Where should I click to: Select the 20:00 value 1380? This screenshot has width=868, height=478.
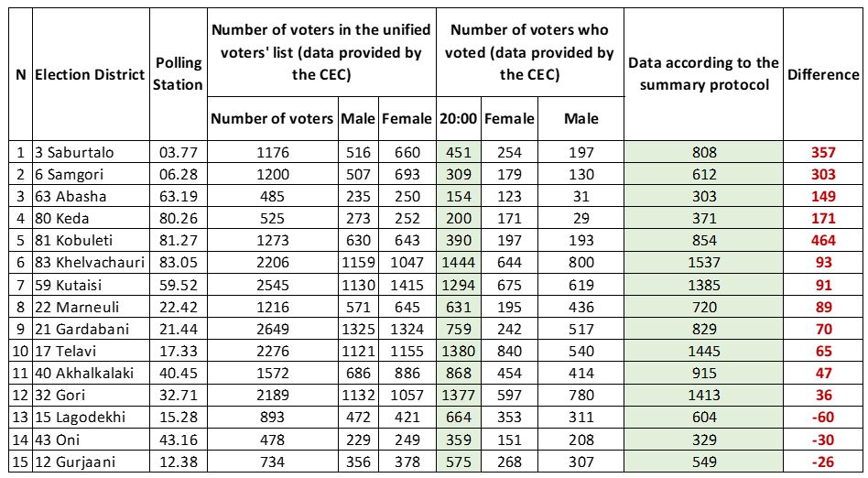[x=459, y=351]
